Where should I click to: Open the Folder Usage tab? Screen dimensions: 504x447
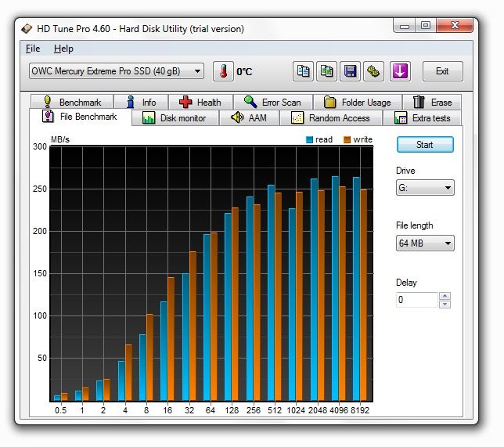click(x=358, y=102)
